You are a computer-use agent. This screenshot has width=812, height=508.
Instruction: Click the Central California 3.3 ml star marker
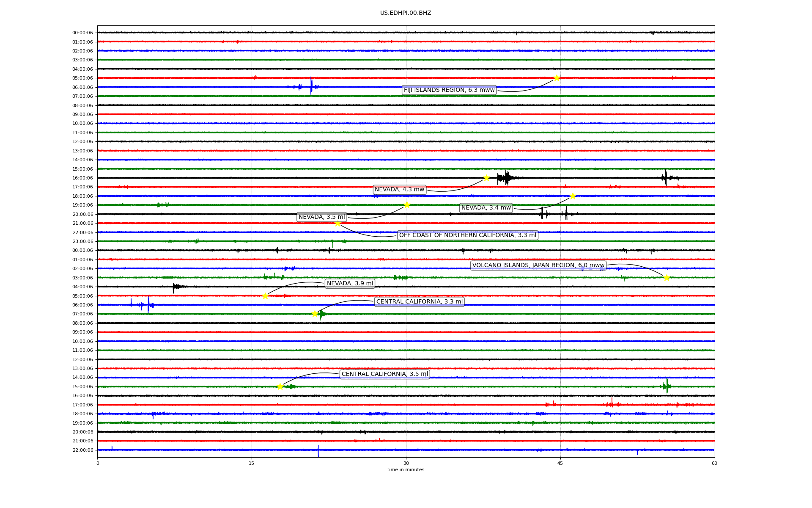click(x=315, y=314)
